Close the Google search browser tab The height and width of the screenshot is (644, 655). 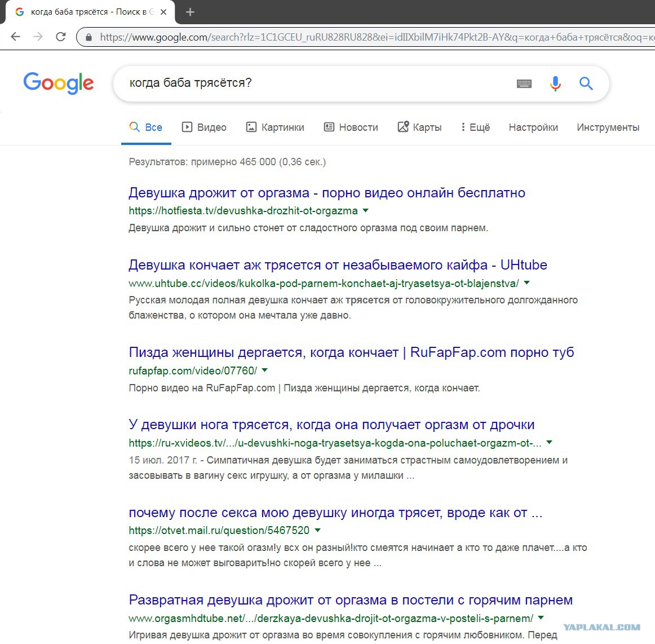pyautogui.click(x=163, y=12)
